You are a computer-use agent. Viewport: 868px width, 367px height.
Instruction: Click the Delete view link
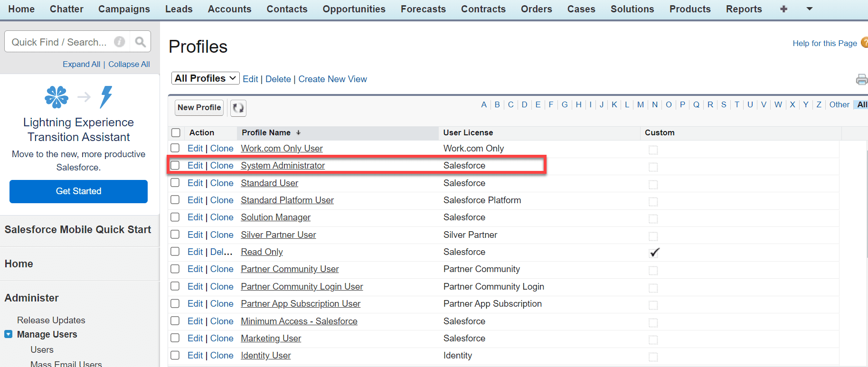pos(278,79)
